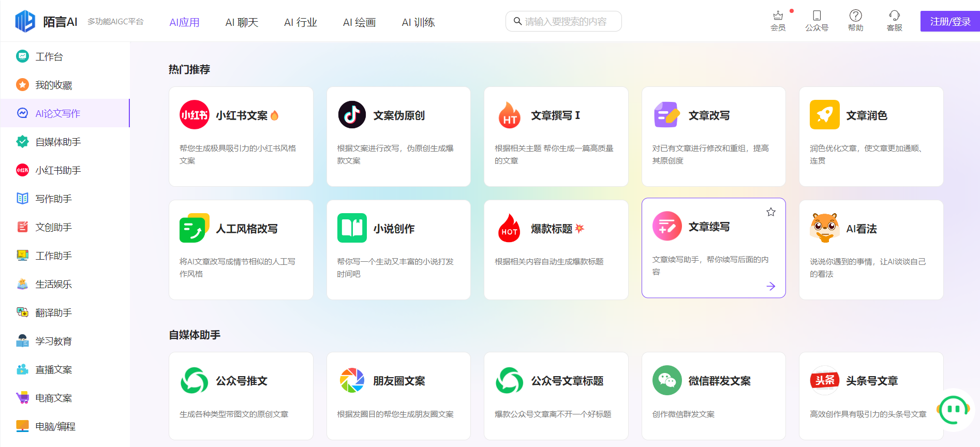
Task: Click the 朋友圈文案 colorful aperture icon
Action: click(352, 380)
